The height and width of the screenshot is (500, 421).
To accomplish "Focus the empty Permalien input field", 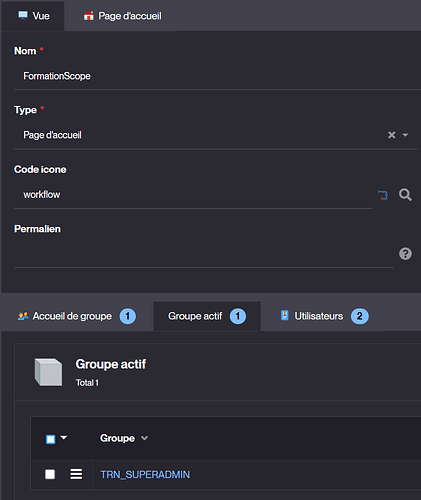I will click(204, 254).
